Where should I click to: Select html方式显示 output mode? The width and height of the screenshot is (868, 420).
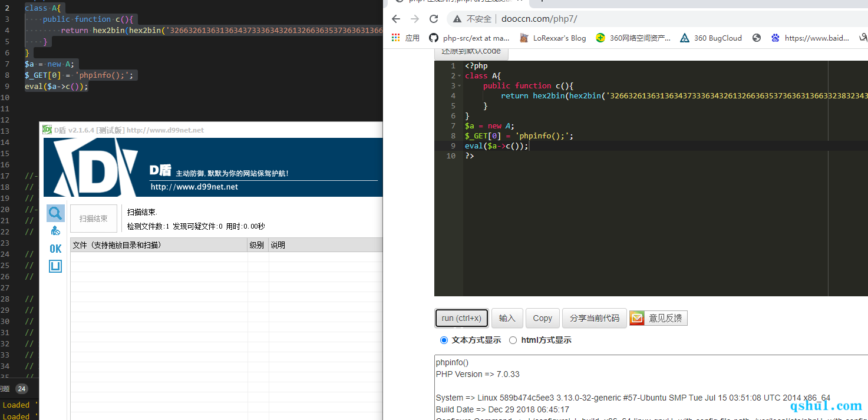[513, 340]
